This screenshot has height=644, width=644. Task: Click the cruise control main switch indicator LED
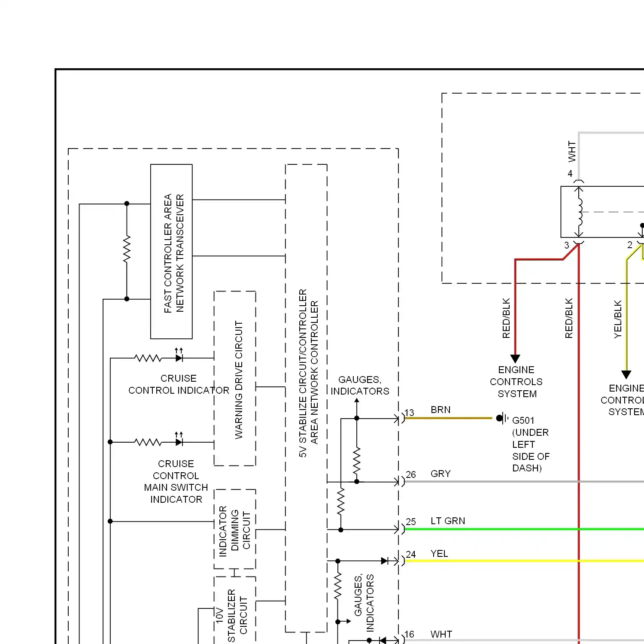pos(179,442)
